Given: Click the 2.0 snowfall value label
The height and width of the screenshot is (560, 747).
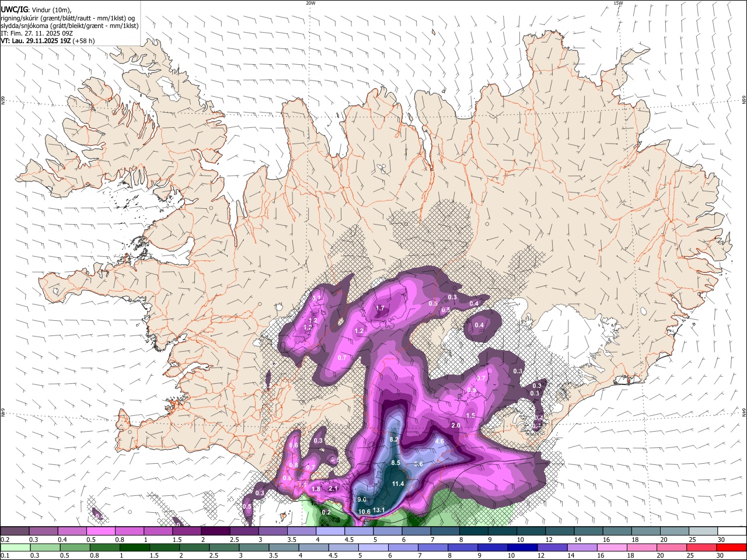Looking at the screenshot, I should [x=456, y=426].
